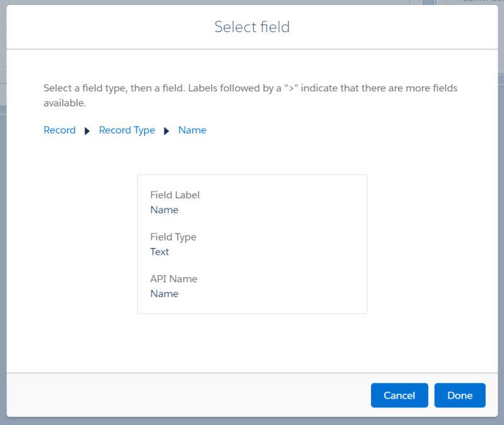Click the Field Type heading in the card
504x425 pixels.
click(173, 237)
